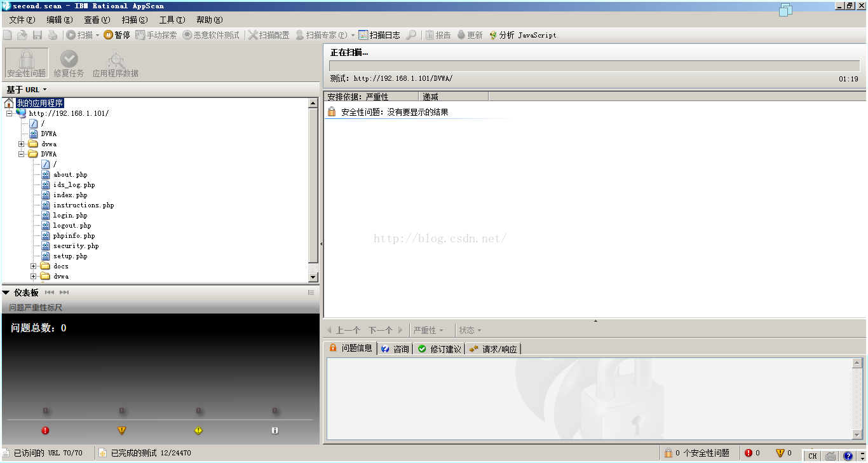Click the 递减 sort order header
The image size is (868, 463).
click(454, 97)
